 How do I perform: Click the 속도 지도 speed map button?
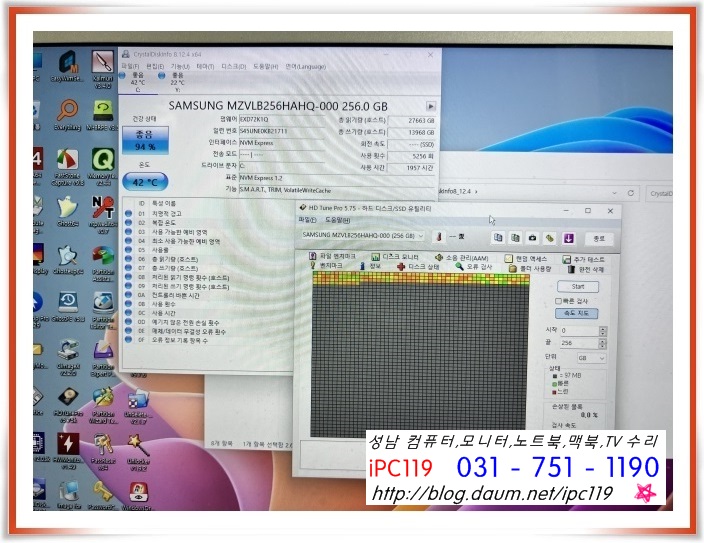click(576, 313)
